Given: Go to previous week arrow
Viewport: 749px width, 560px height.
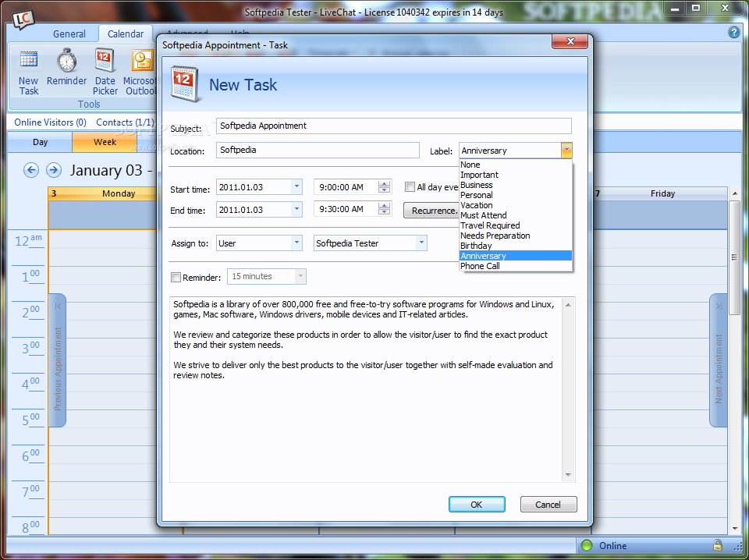Looking at the screenshot, I should [x=31, y=169].
